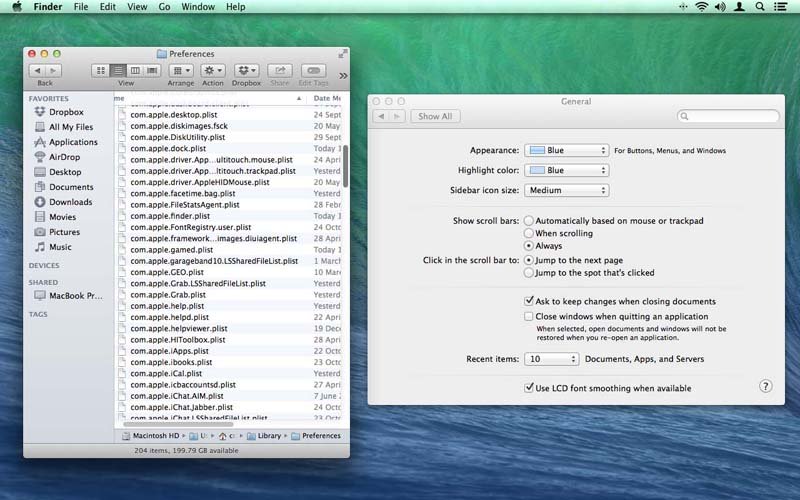Click the System Preferences search field

click(728, 117)
